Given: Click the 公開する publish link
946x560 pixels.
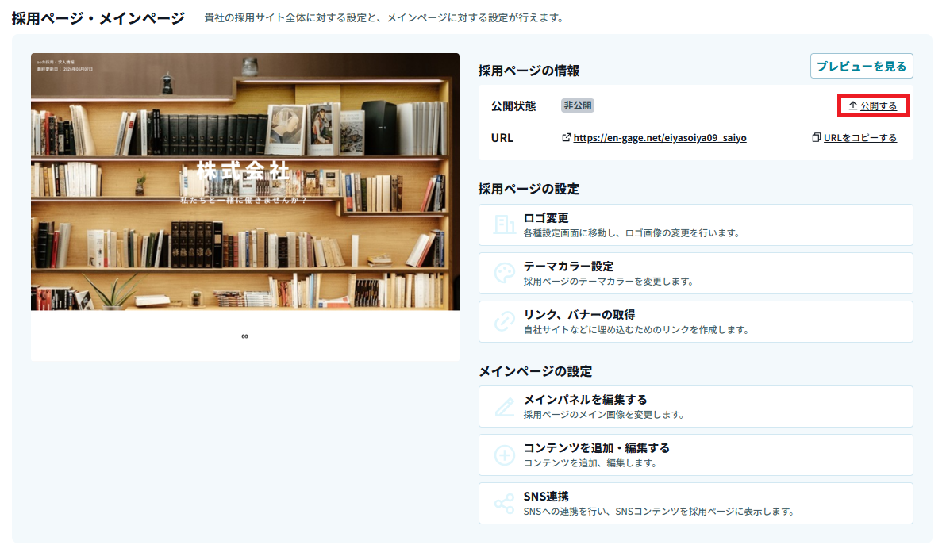Looking at the screenshot, I should [x=879, y=106].
